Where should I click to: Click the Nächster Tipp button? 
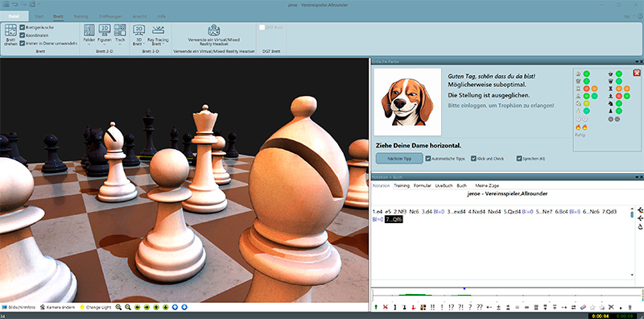click(x=399, y=158)
